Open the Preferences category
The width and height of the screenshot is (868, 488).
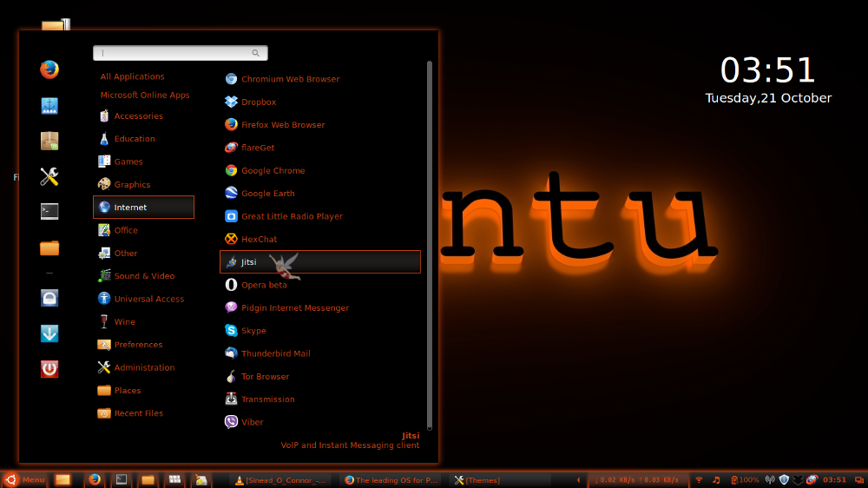tap(143, 345)
